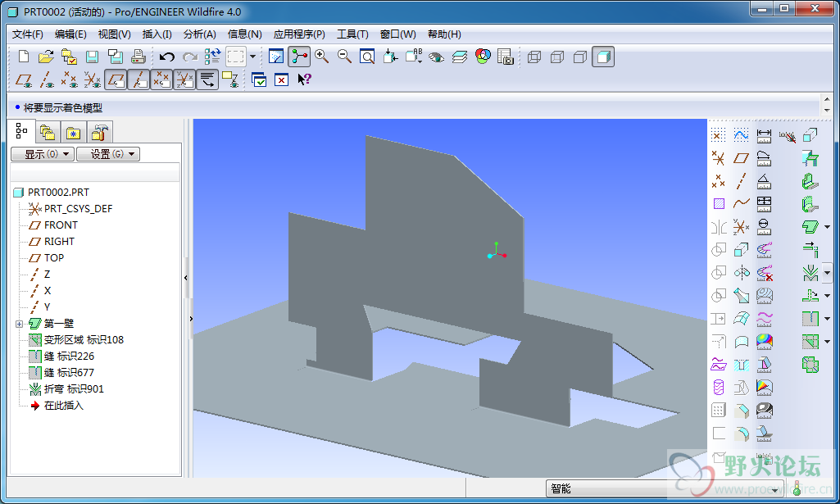840x504 pixels.
Task: Open the Reorient view icon
Action: [391, 57]
